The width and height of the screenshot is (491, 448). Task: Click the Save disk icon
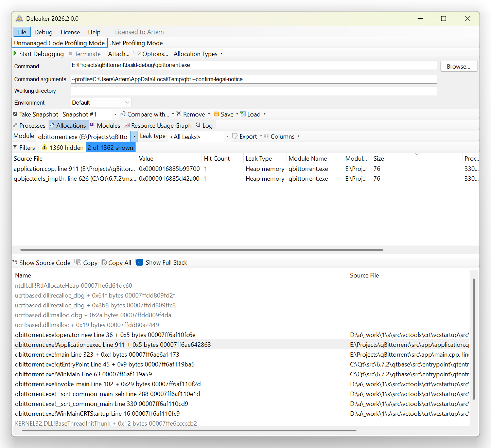click(x=216, y=114)
